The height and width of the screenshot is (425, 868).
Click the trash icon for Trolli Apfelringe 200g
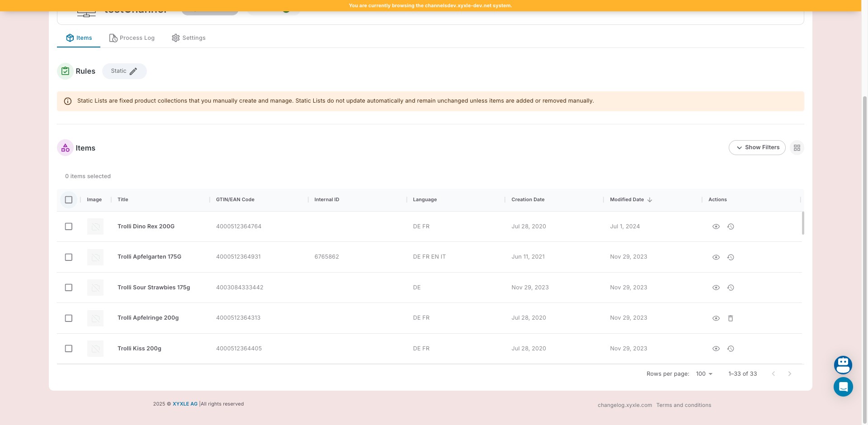point(730,318)
